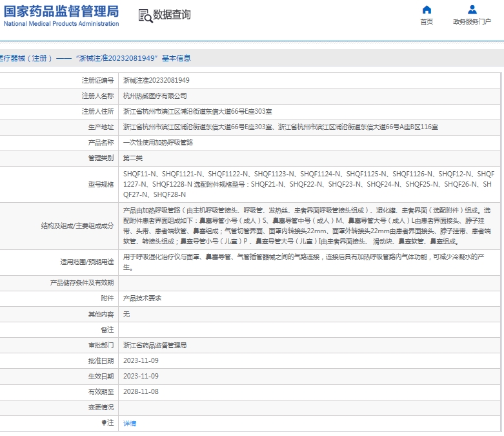Click the 备注 row label
Viewport: 504px width, 436px height.
point(107,329)
